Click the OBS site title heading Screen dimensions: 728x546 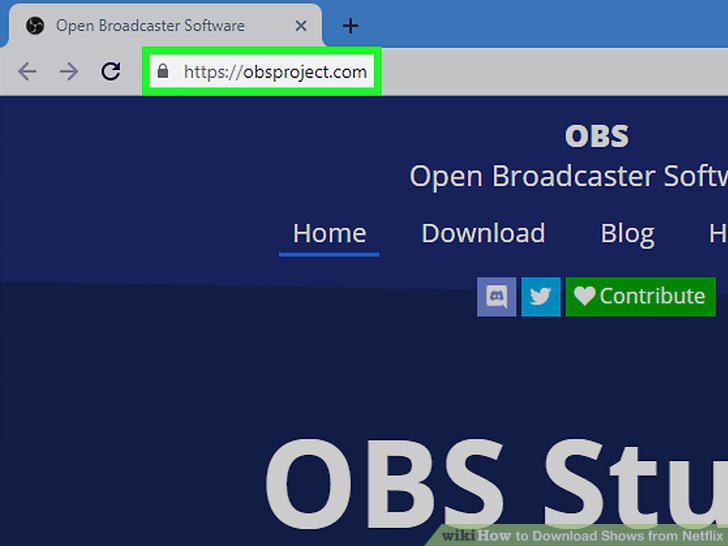point(597,136)
